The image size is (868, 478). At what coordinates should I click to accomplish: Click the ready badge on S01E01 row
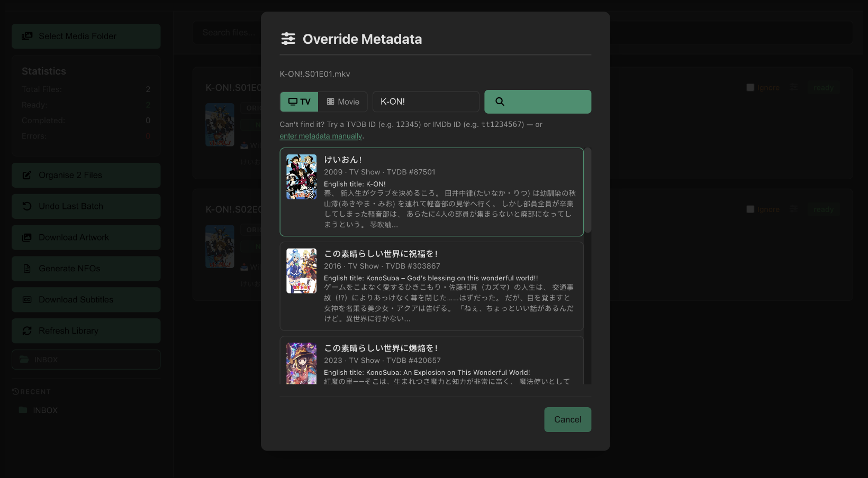[x=823, y=88]
